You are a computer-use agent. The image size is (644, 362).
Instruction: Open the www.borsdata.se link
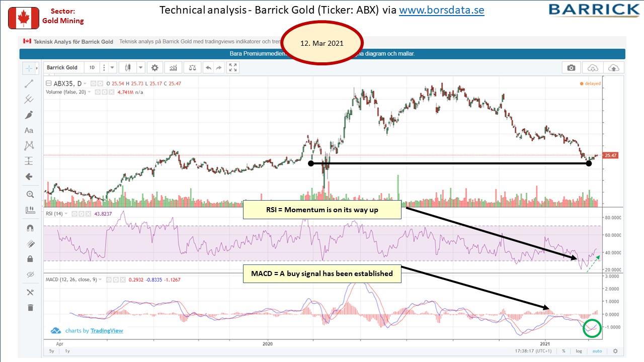point(442,10)
